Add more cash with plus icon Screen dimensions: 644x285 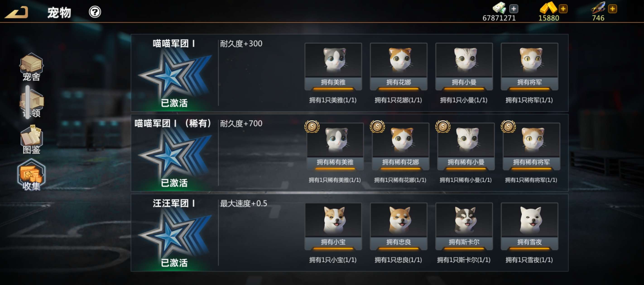[514, 9]
